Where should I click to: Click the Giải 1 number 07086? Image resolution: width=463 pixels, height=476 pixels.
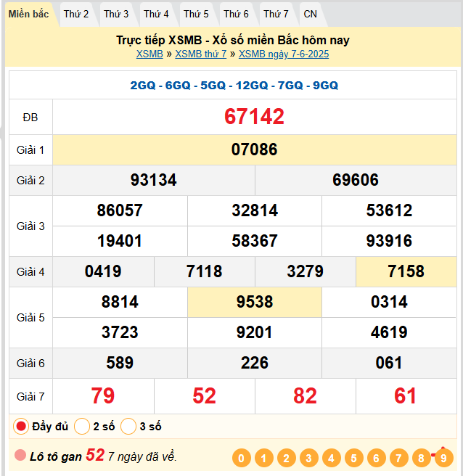pyautogui.click(x=255, y=149)
